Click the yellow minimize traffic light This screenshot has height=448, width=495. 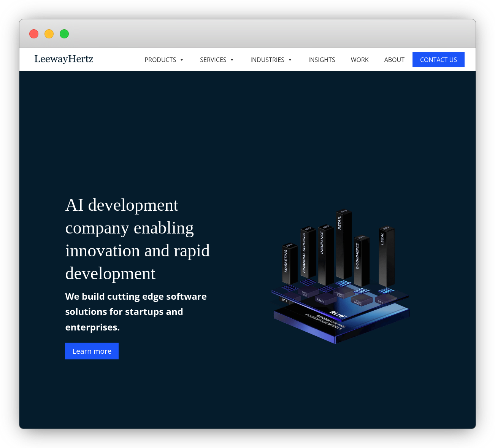click(x=49, y=34)
